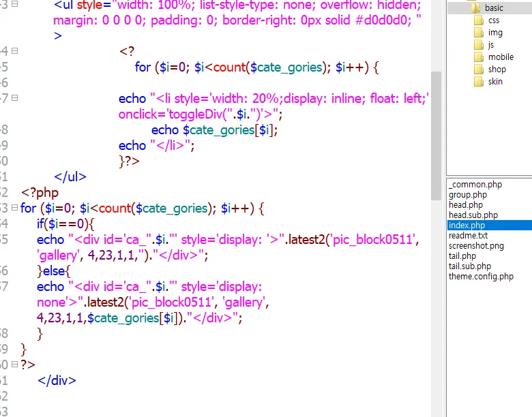The image size is (532, 417).
Task: Click the shop folder icon
Action: [x=479, y=69]
